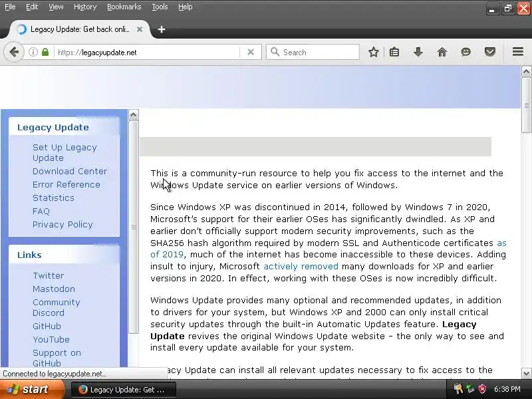Click the green padlock security icon
This screenshot has width=532, height=399.
pyautogui.click(x=45, y=53)
